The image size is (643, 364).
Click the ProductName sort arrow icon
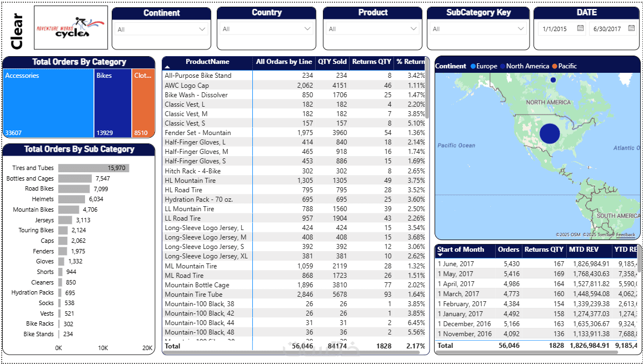click(x=167, y=67)
